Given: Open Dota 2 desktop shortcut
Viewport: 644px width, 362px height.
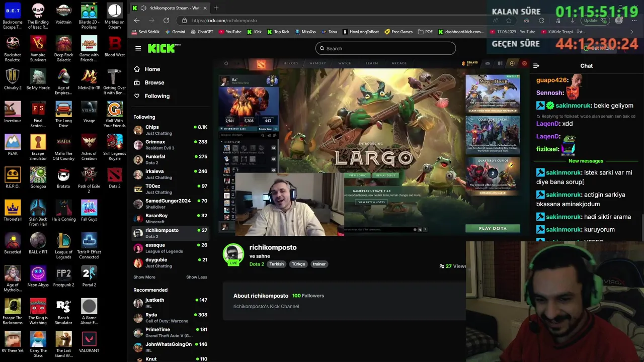Looking at the screenshot, I should click(115, 178).
